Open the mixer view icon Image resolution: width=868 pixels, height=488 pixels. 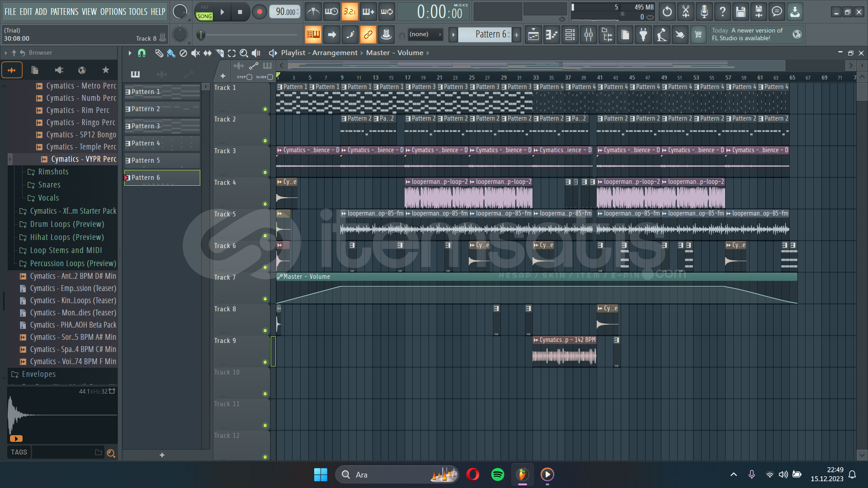click(589, 35)
